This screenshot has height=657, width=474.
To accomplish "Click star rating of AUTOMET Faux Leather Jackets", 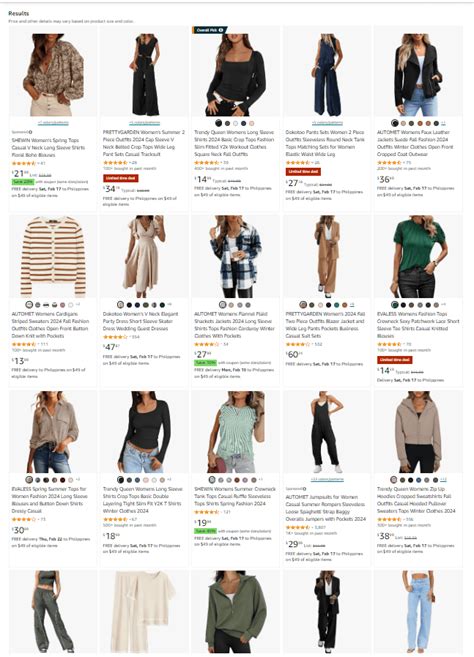I will pyautogui.click(x=389, y=163).
